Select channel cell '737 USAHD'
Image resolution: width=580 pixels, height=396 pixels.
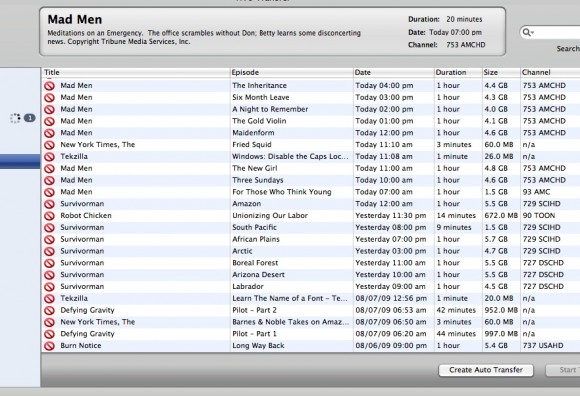tap(543, 346)
